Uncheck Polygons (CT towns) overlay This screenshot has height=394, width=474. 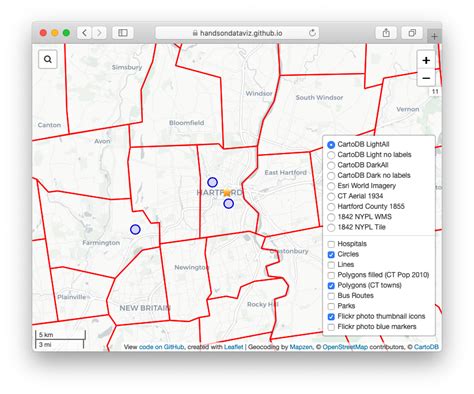coord(364,285)
